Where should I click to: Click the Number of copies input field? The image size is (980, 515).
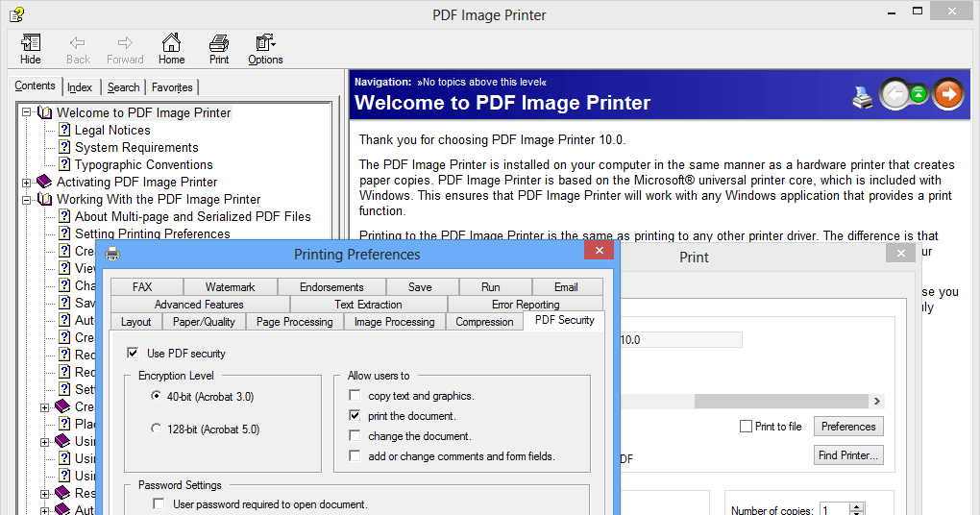coord(835,510)
